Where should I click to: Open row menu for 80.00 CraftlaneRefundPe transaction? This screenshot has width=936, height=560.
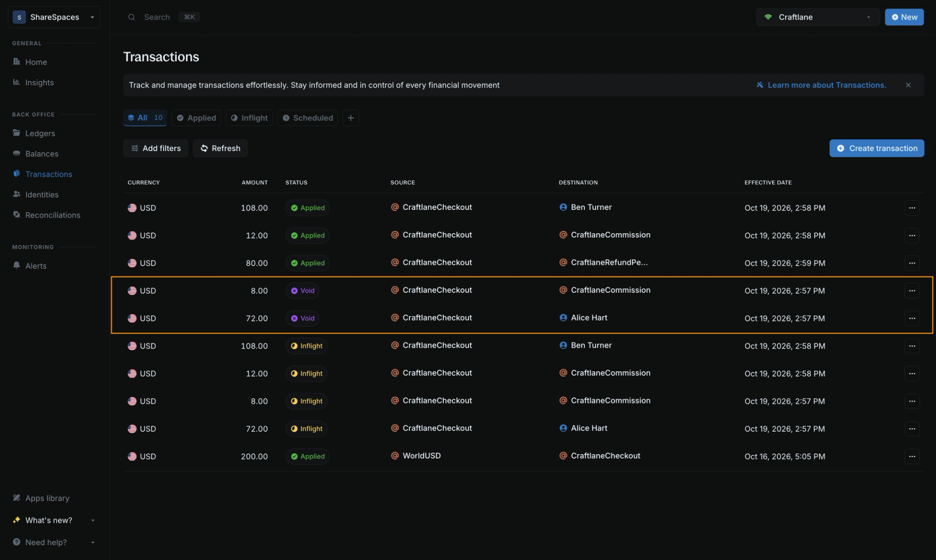click(912, 263)
